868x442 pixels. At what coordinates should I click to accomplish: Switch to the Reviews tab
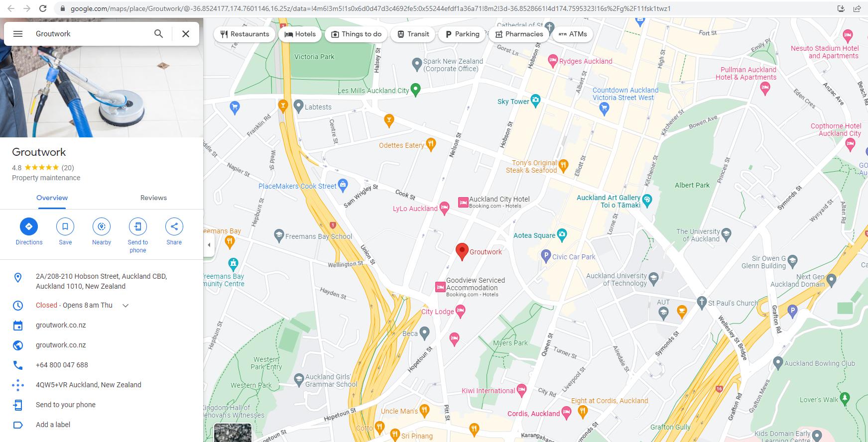tap(153, 198)
